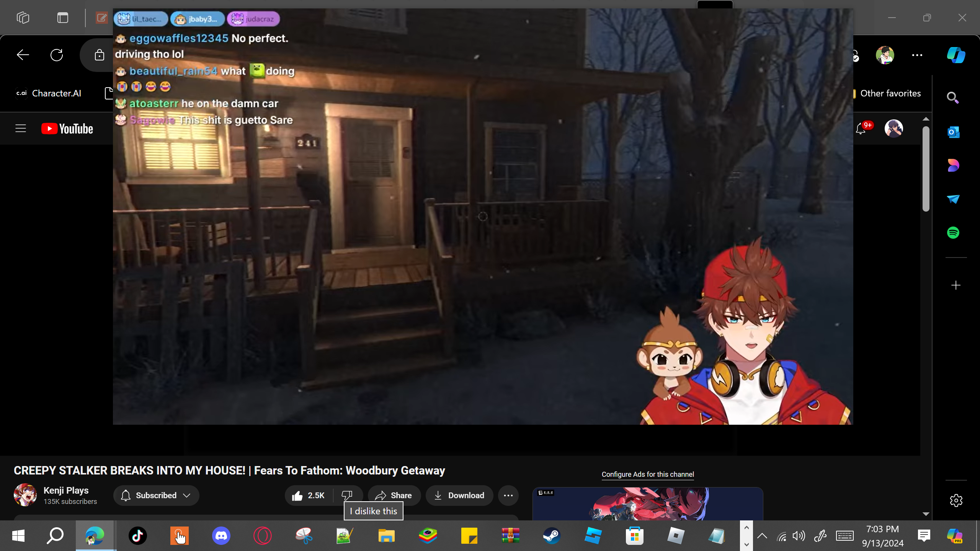Launch WinRAR from the taskbar
Image resolution: width=980 pixels, height=551 pixels.
[511, 536]
